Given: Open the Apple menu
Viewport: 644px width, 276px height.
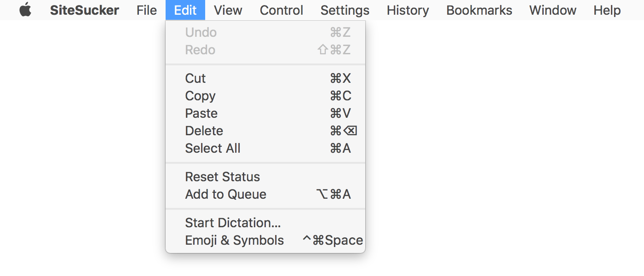Looking at the screenshot, I should [25, 10].
